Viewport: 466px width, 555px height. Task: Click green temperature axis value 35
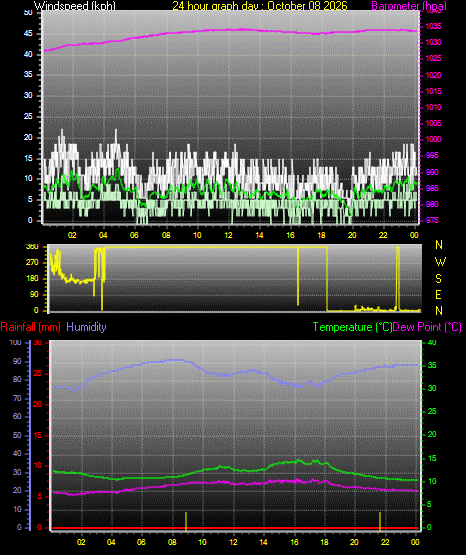432,365
